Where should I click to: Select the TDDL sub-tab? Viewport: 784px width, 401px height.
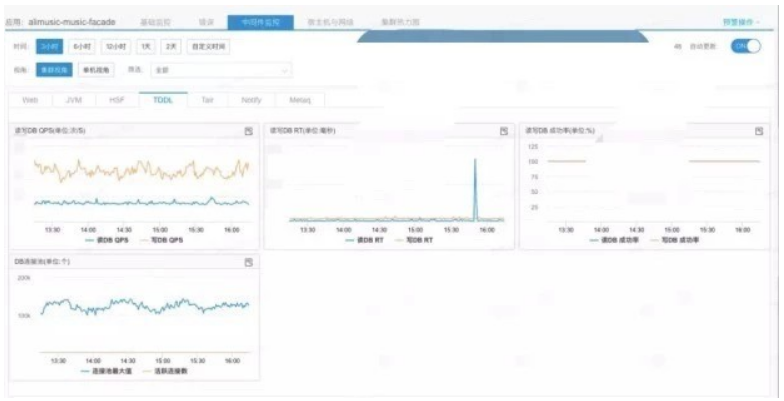pos(163,100)
